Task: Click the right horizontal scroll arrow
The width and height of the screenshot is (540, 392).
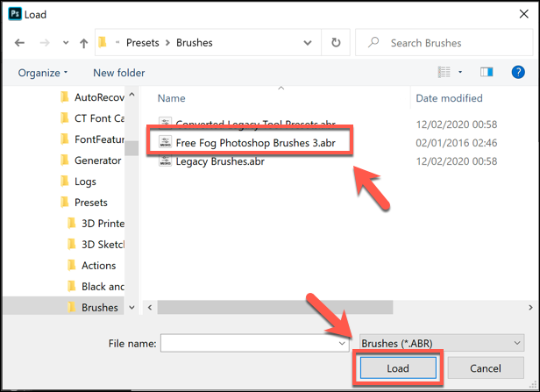Action: [x=530, y=307]
